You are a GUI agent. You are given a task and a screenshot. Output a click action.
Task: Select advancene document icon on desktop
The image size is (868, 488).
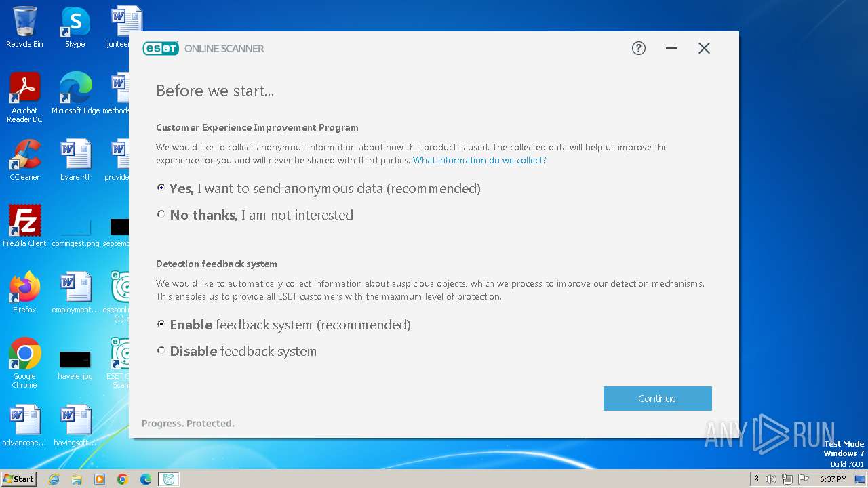tap(24, 426)
